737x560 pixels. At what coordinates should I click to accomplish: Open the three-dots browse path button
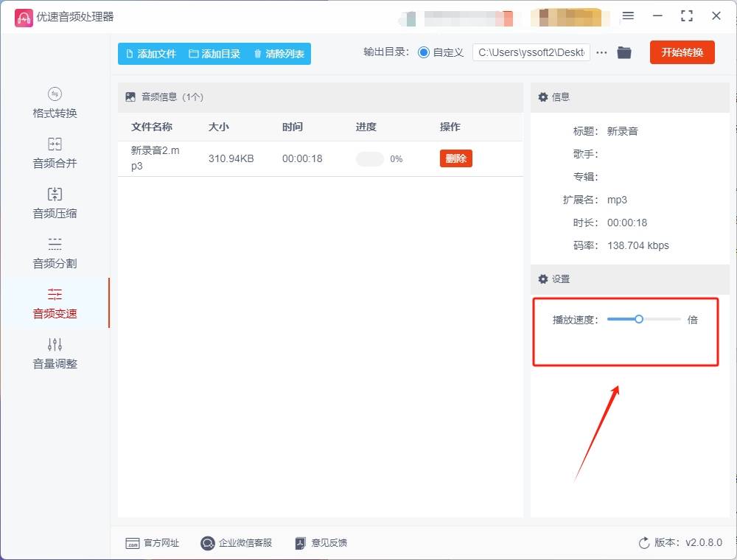click(601, 52)
